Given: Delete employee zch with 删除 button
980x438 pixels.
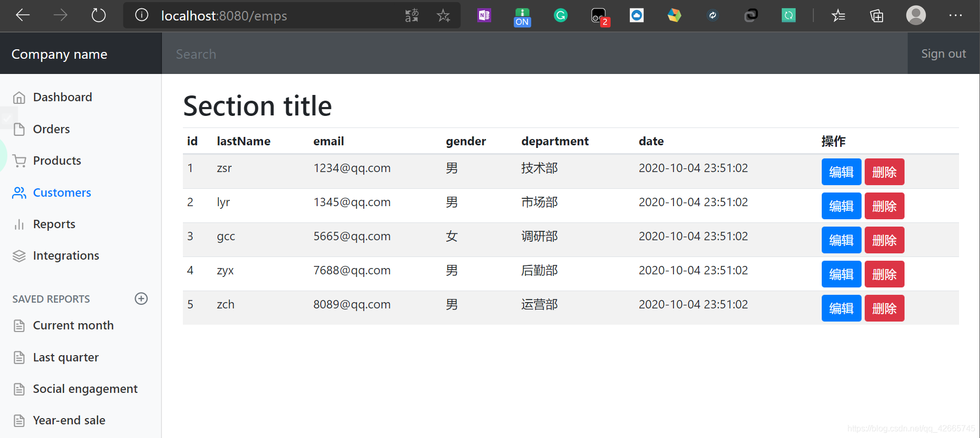Looking at the screenshot, I should pos(884,308).
